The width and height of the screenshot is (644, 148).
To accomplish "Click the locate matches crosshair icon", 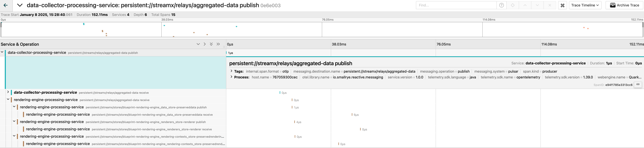I will [513, 5].
